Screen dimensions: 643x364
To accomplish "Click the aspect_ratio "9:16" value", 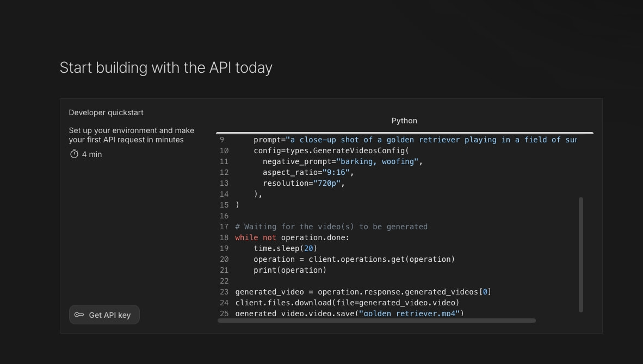I will 336,172.
